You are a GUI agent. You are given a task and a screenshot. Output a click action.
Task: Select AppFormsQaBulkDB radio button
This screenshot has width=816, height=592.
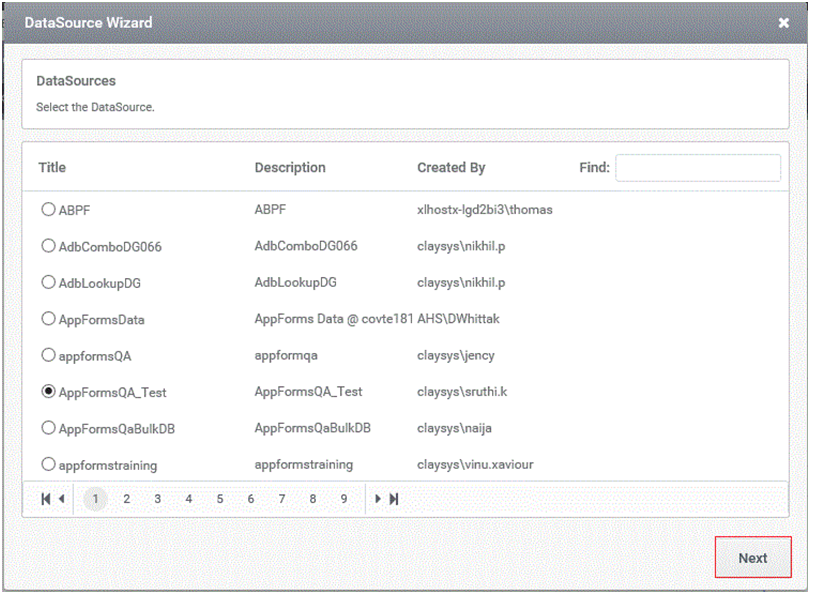[x=48, y=428]
